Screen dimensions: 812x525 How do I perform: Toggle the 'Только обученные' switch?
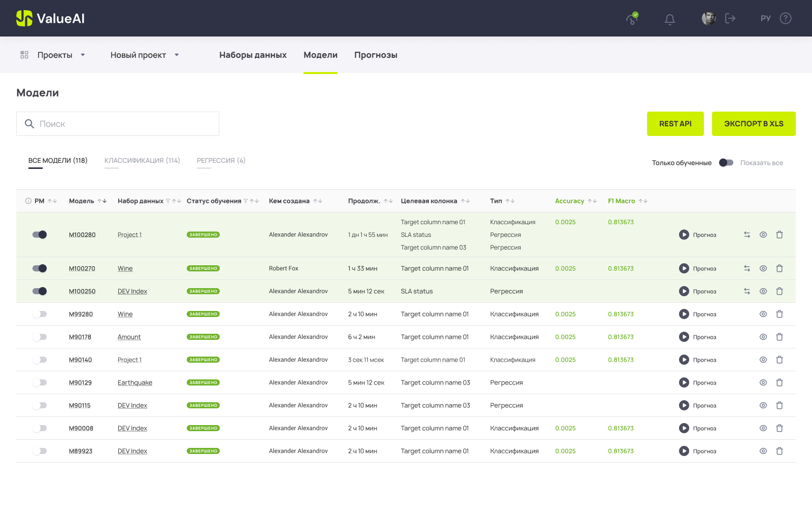[x=726, y=163]
